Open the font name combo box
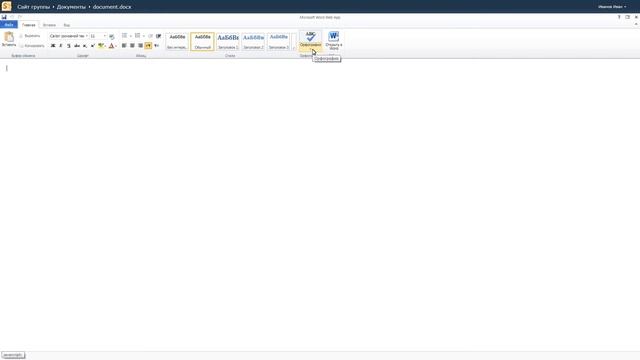This screenshot has height=360, width=640. coord(68,36)
